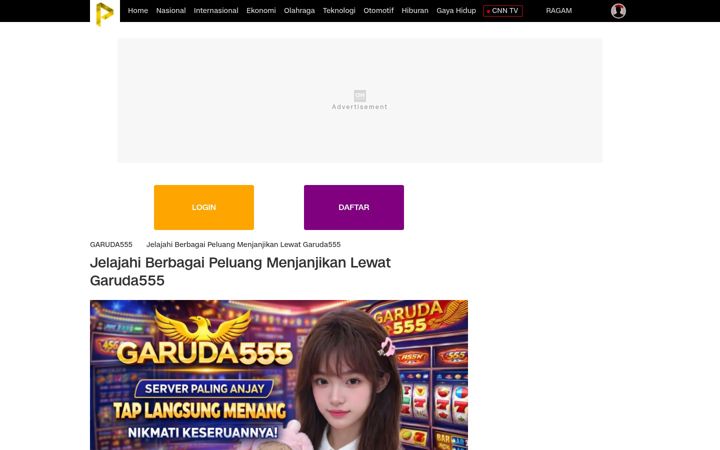Click the Advertisement placeholder area
The image size is (720, 450).
pos(360,101)
